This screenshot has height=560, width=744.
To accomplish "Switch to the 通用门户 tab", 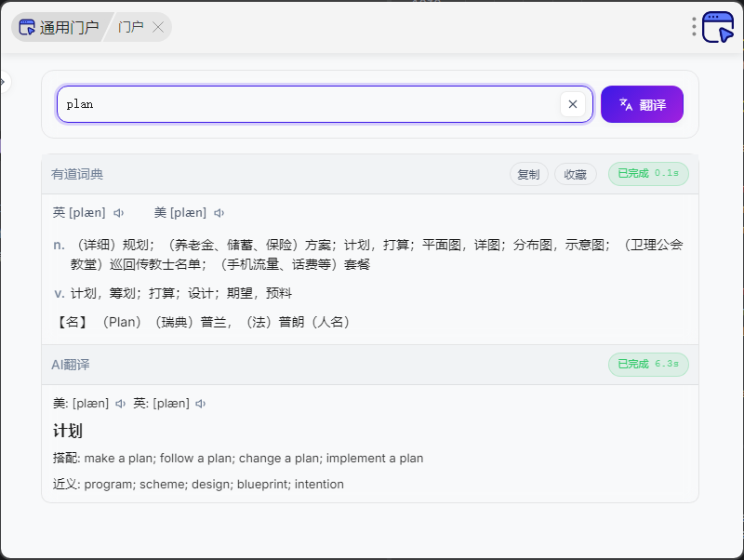I will click(x=60, y=27).
